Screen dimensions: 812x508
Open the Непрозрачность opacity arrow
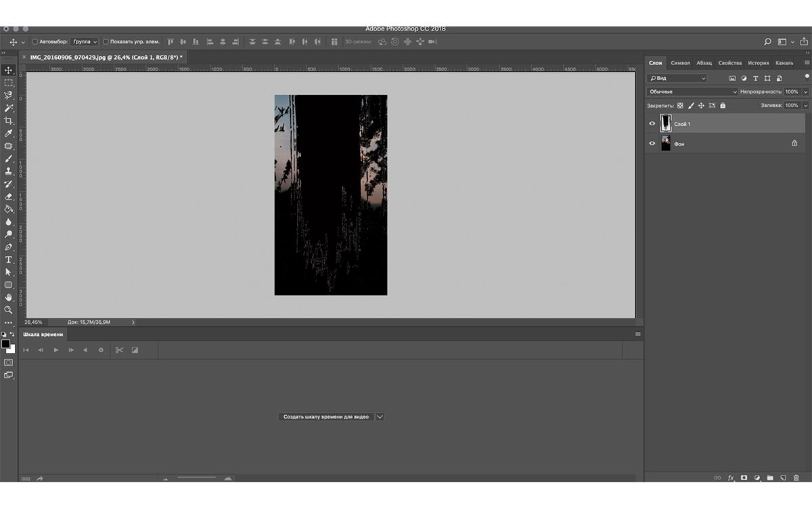(805, 91)
